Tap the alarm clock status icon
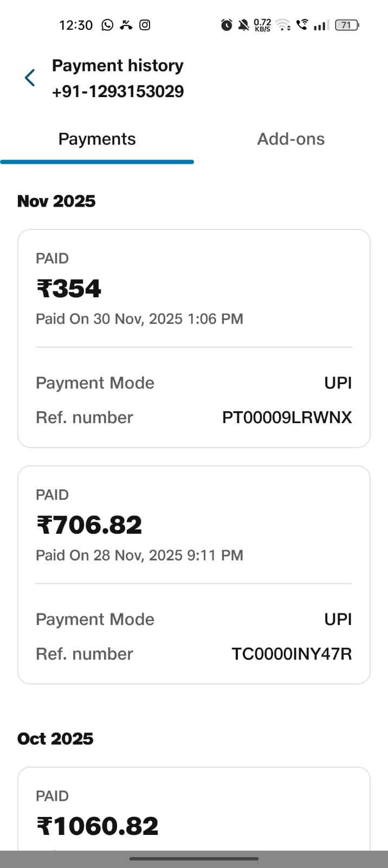The width and height of the screenshot is (388, 868). pyautogui.click(x=227, y=25)
